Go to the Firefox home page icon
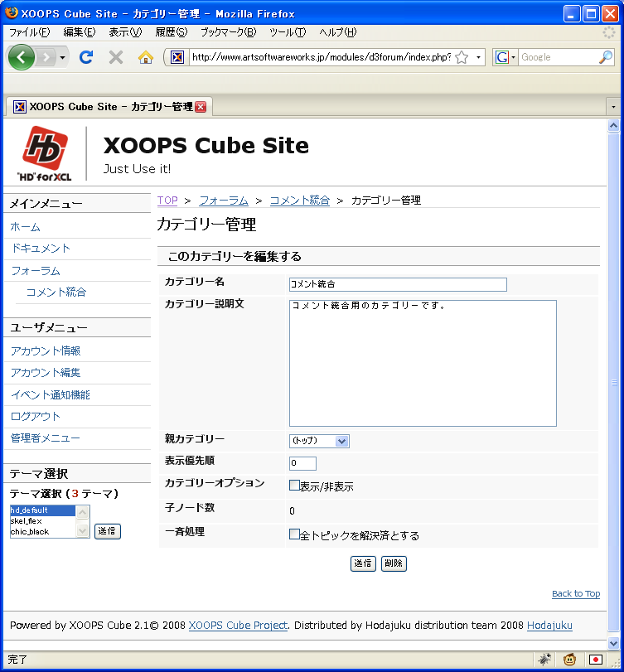Image resolution: width=624 pixels, height=672 pixels. tap(145, 57)
